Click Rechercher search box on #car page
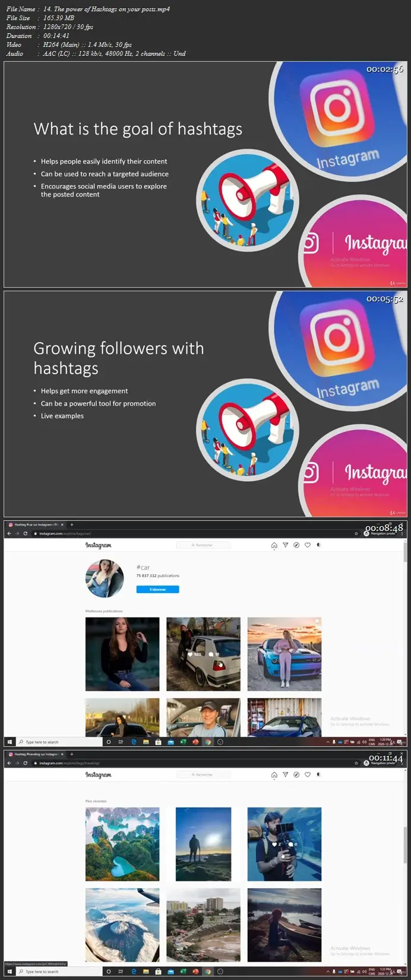The height and width of the screenshot is (980, 411). (204, 545)
